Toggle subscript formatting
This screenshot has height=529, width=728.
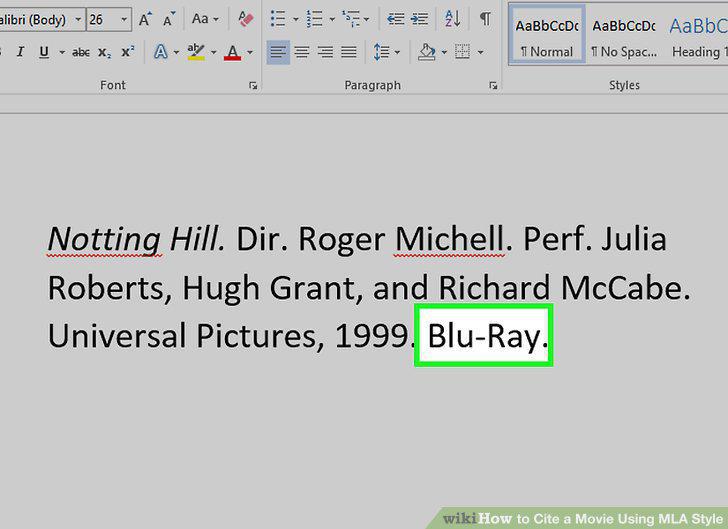click(x=104, y=52)
